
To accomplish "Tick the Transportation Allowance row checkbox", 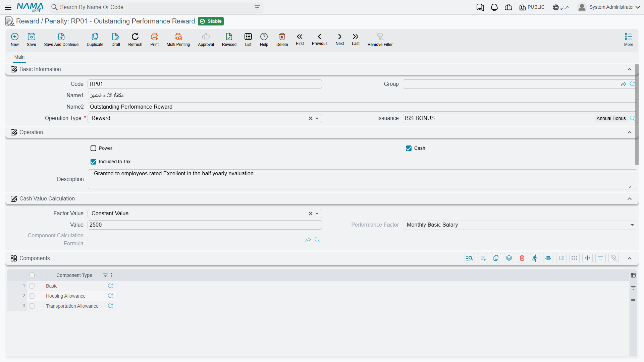I will click(32, 306).
